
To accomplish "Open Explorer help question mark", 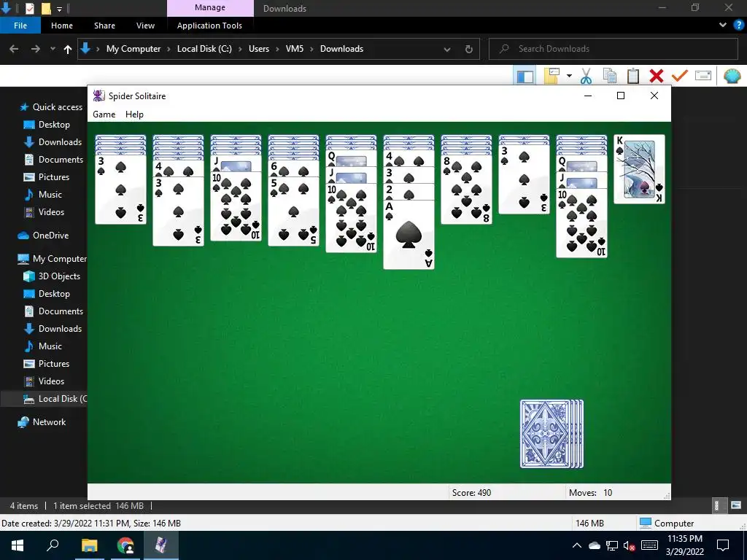I will (738, 26).
